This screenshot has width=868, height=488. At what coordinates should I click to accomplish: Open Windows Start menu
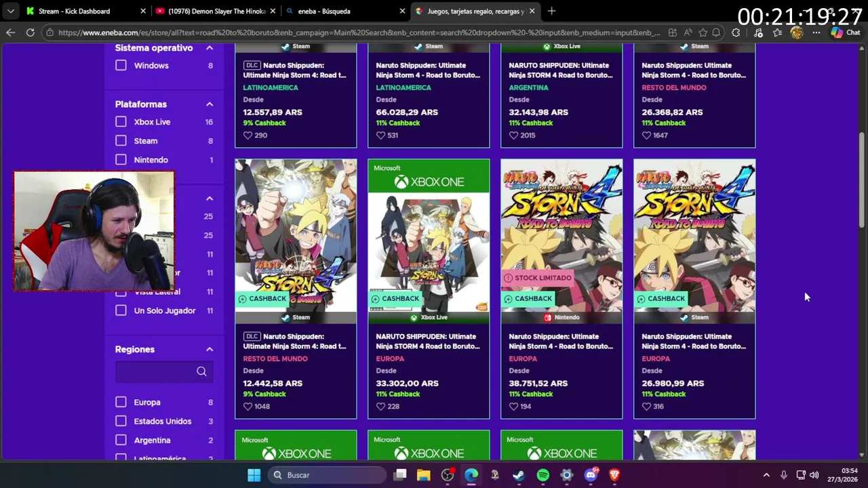coord(254,475)
